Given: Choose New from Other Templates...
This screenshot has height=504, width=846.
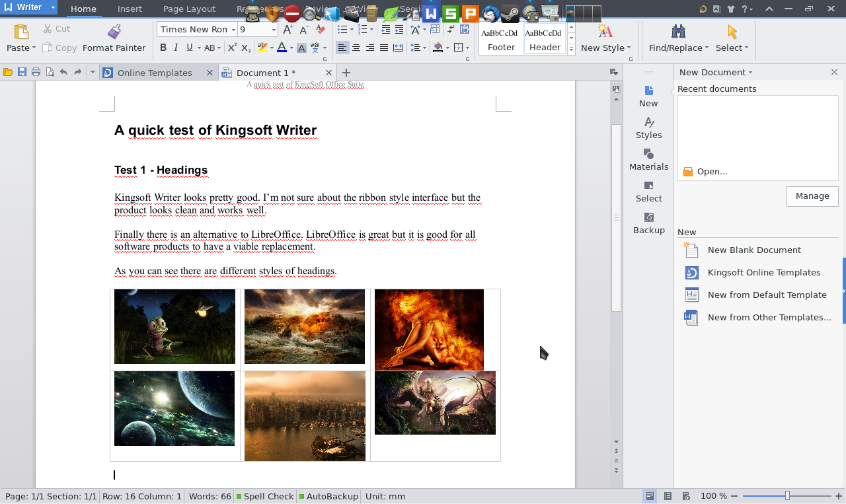Looking at the screenshot, I should click(x=769, y=317).
